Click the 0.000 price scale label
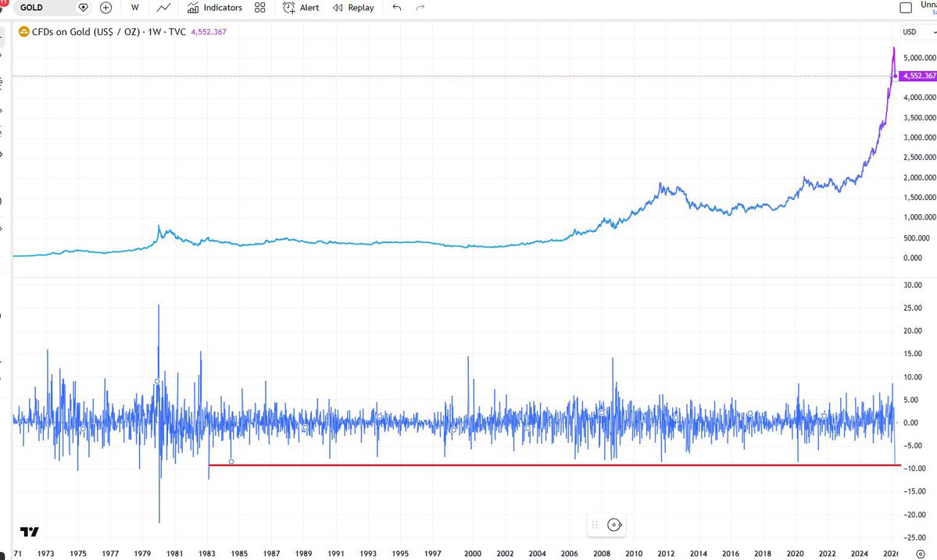Image resolution: width=937 pixels, height=560 pixels. [x=913, y=258]
